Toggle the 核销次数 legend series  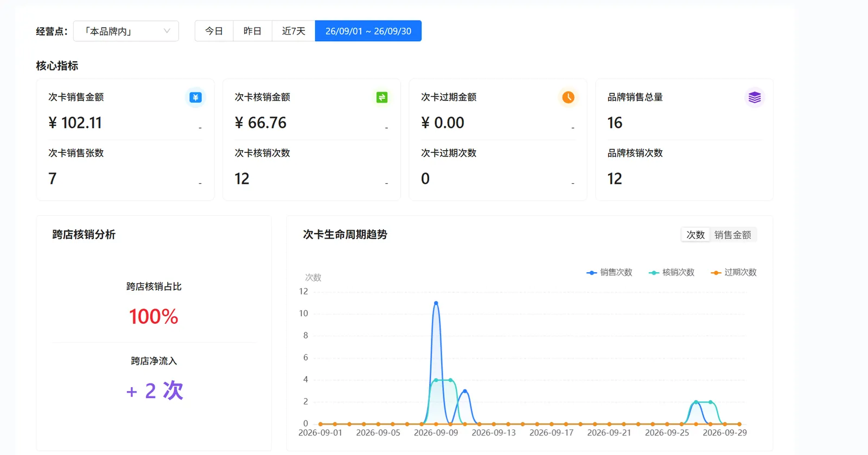672,272
